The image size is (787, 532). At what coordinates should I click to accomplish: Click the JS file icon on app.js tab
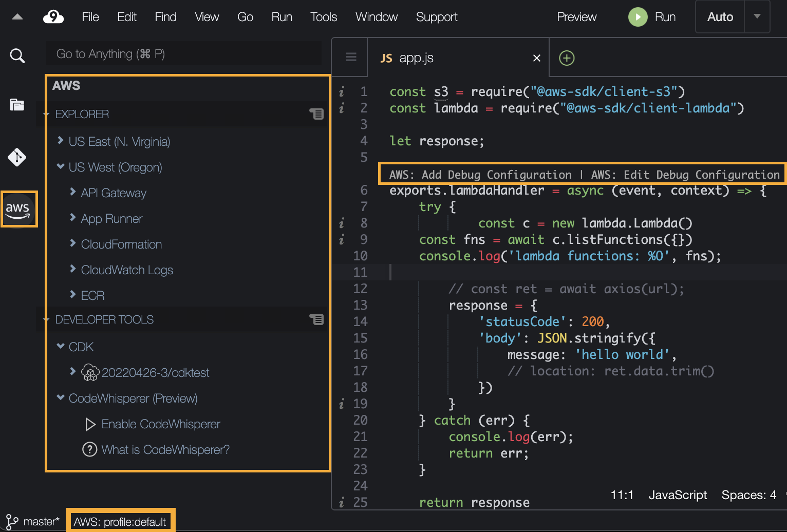click(x=386, y=59)
